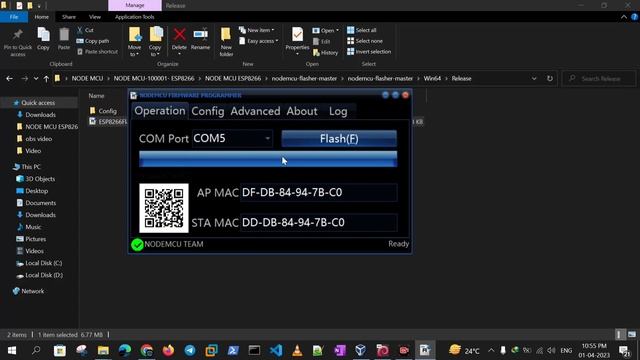Open the New item dropdown
This screenshot has height=360, width=640.
click(x=257, y=30)
